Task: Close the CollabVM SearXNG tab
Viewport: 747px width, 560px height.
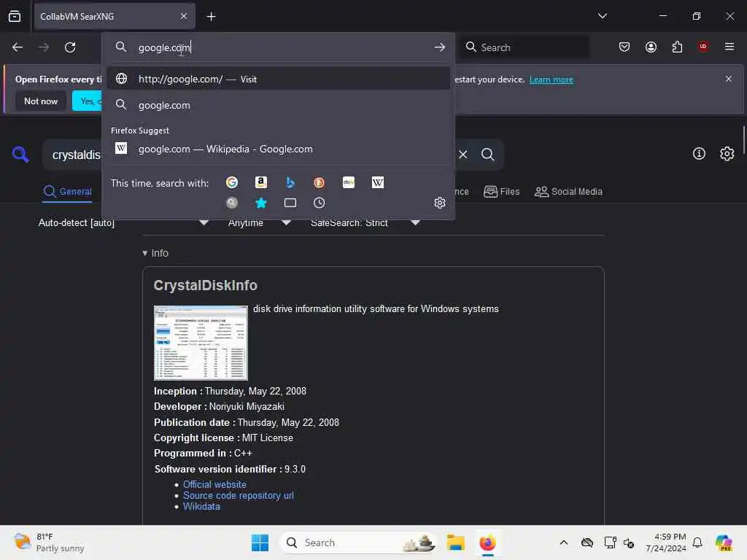Action: (184, 16)
